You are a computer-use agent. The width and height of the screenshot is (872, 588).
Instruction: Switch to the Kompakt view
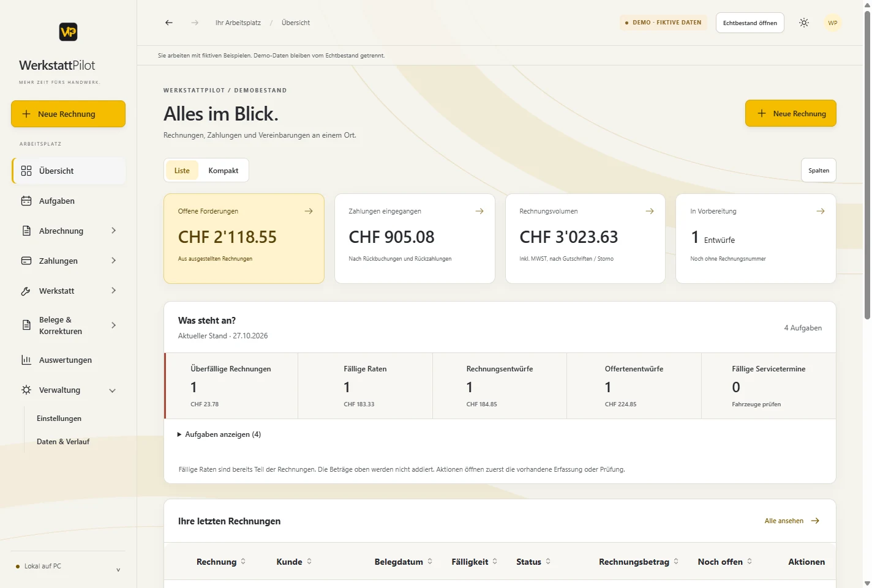[x=223, y=170]
